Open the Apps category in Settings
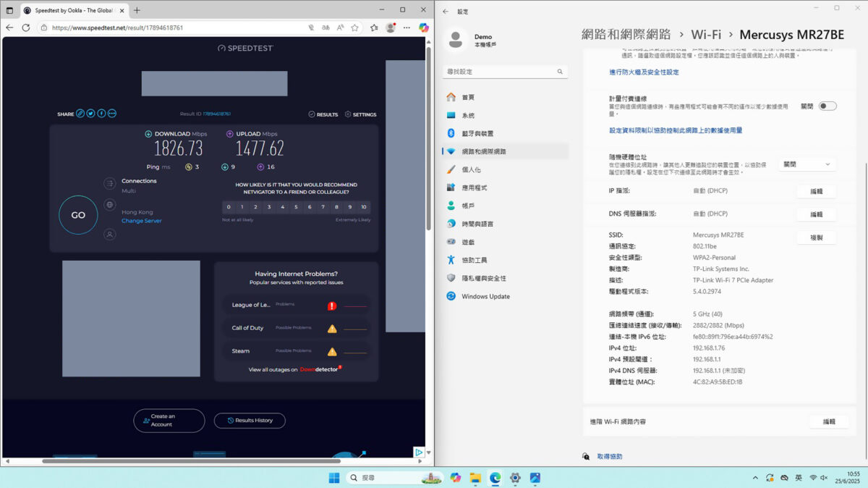Screen dimensions: 868x488 pos(505,188)
